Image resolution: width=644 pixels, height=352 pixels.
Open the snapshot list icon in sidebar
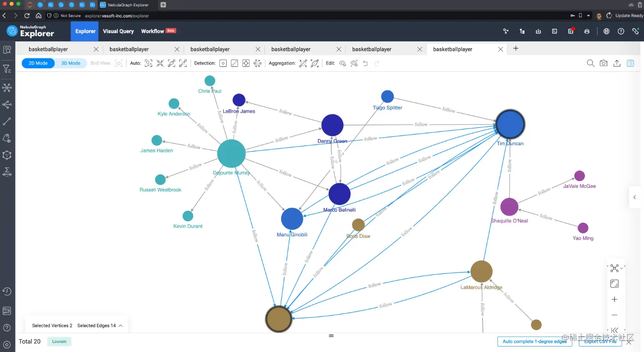pyautogui.click(x=7, y=311)
